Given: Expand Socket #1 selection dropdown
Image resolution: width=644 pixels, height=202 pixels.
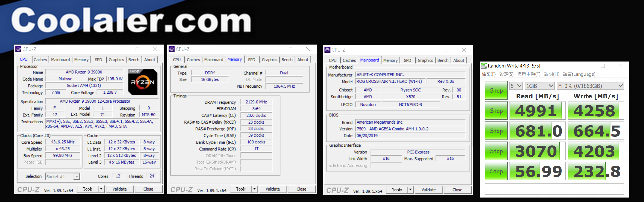Looking at the screenshot, I should (x=77, y=176).
